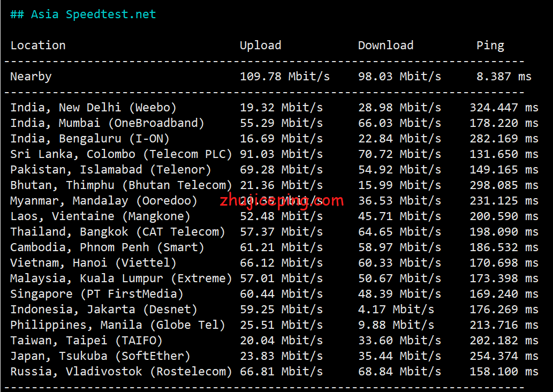
Task: Click Hanoi download 60.33 Mbit/s
Action: pyautogui.click(x=399, y=263)
